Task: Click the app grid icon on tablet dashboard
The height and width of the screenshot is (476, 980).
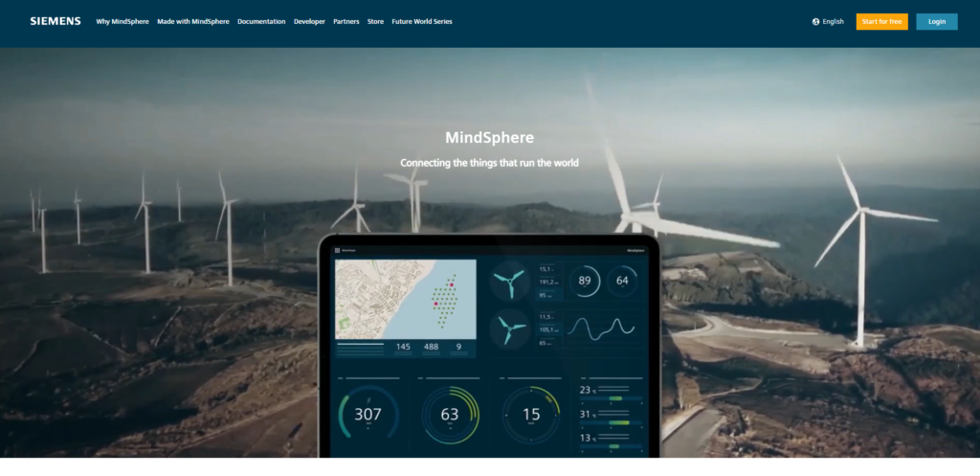Action: point(337,250)
